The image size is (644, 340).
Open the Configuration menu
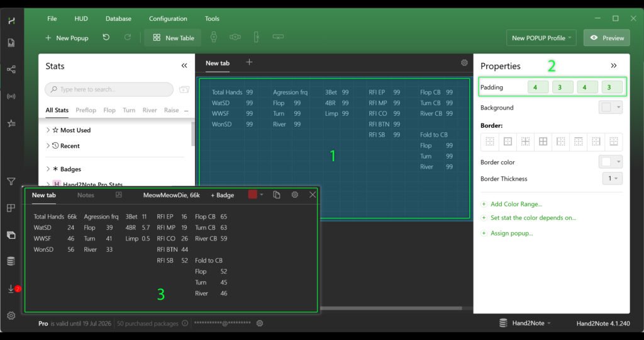click(168, 19)
